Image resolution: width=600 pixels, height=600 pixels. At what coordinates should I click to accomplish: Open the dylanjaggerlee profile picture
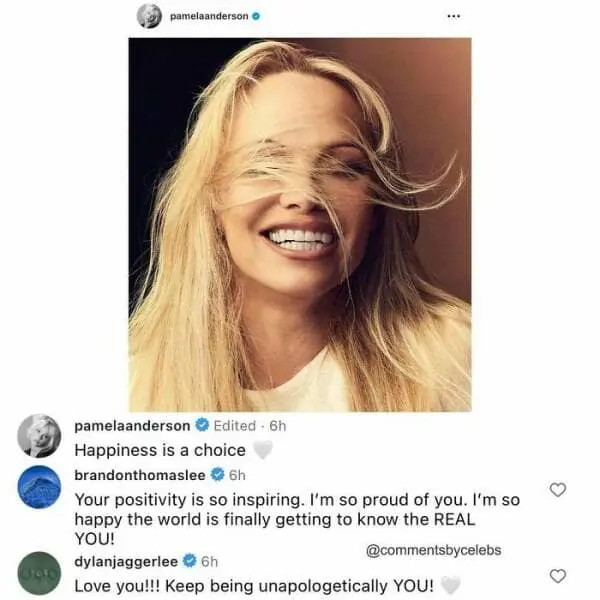point(39,573)
